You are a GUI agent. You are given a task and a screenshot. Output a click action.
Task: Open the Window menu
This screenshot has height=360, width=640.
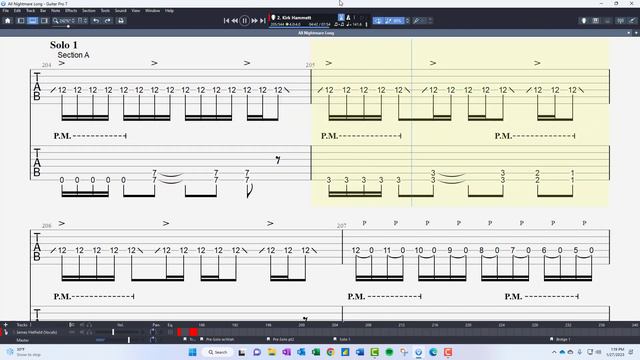click(x=153, y=11)
